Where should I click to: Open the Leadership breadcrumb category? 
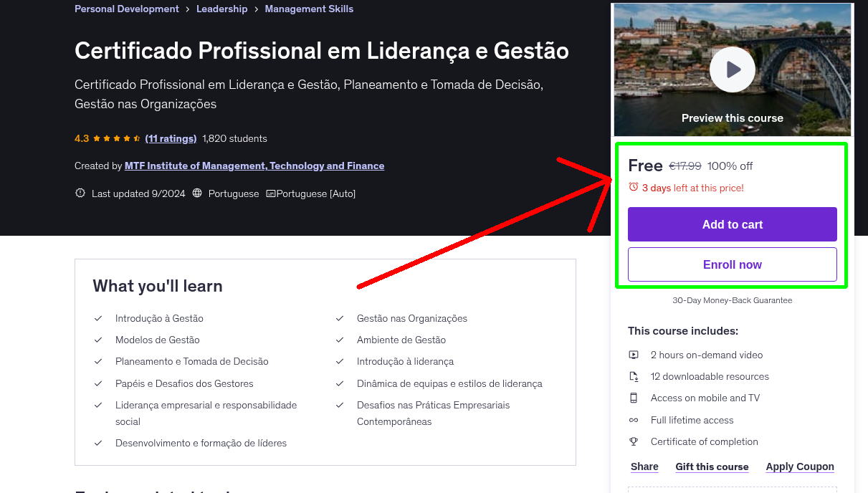coord(221,9)
